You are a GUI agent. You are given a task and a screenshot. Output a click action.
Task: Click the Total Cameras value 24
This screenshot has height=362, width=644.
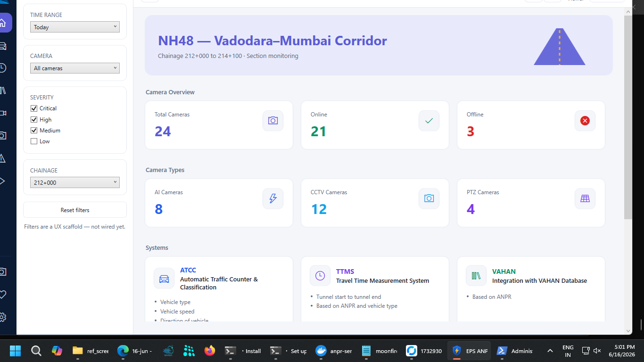[x=163, y=131]
